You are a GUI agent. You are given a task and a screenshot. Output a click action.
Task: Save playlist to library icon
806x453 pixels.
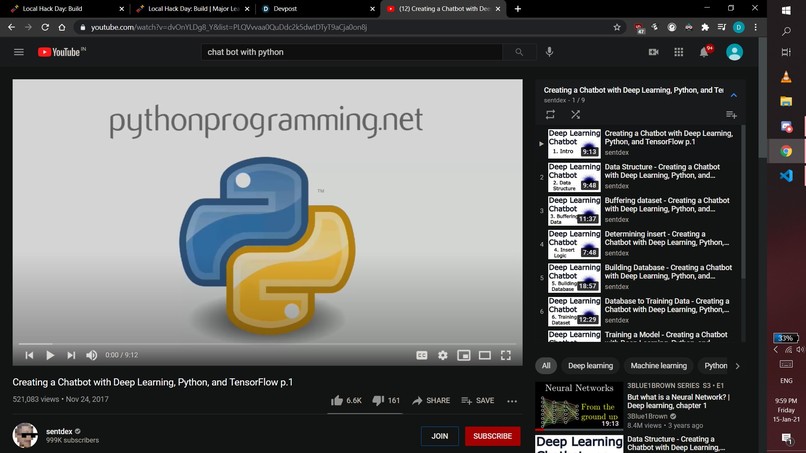click(731, 115)
